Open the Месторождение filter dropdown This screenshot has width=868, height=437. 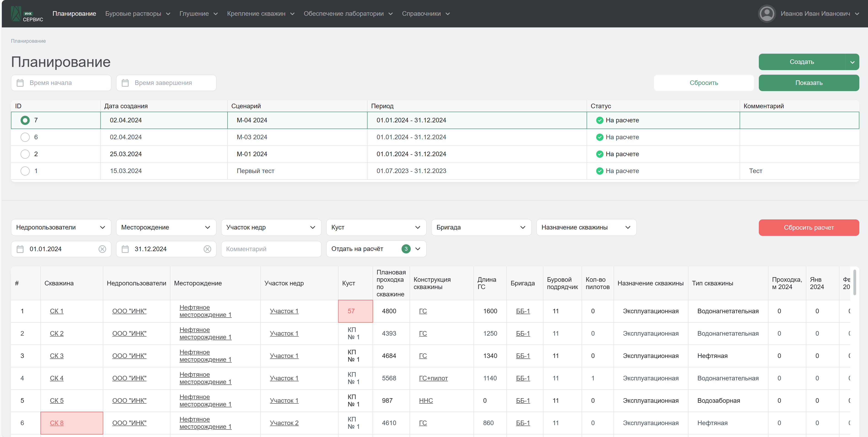click(x=166, y=227)
